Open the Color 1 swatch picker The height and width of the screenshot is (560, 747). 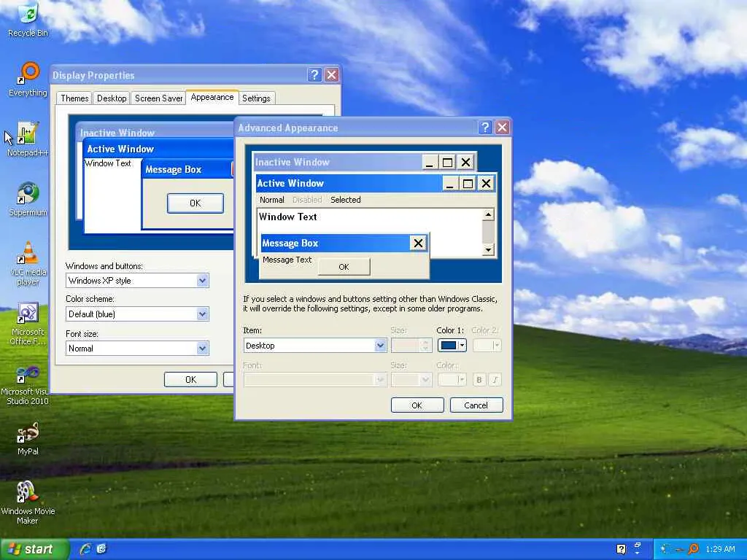coord(452,345)
